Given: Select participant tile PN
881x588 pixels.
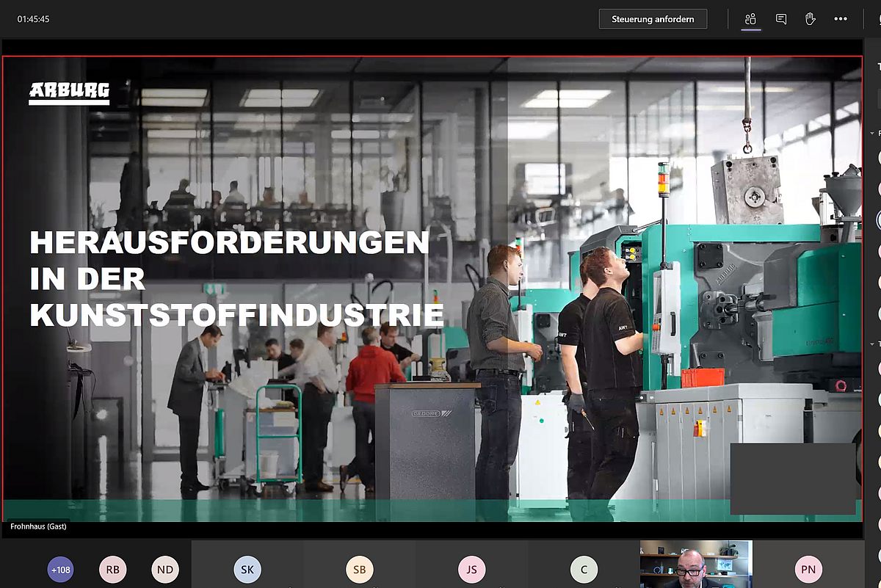Looking at the screenshot, I should 808,565.
